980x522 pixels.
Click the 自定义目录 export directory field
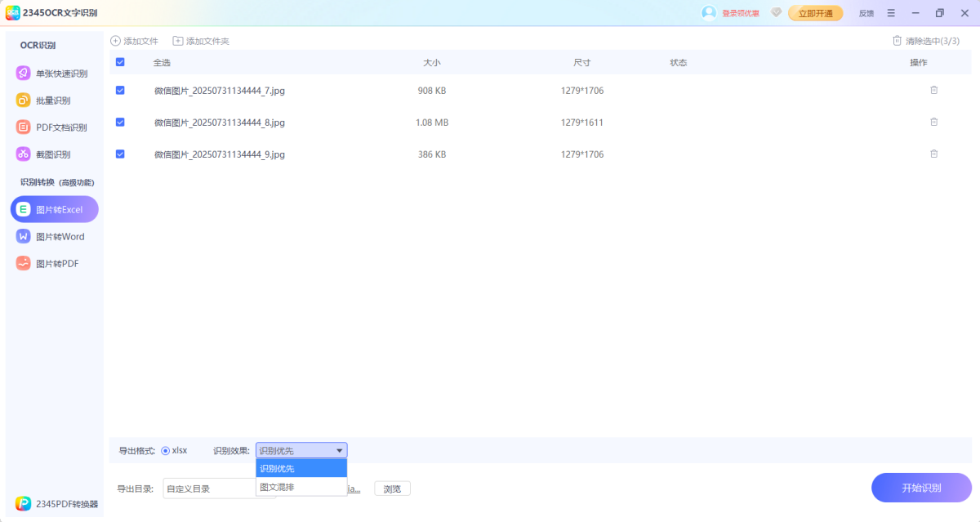click(x=208, y=489)
